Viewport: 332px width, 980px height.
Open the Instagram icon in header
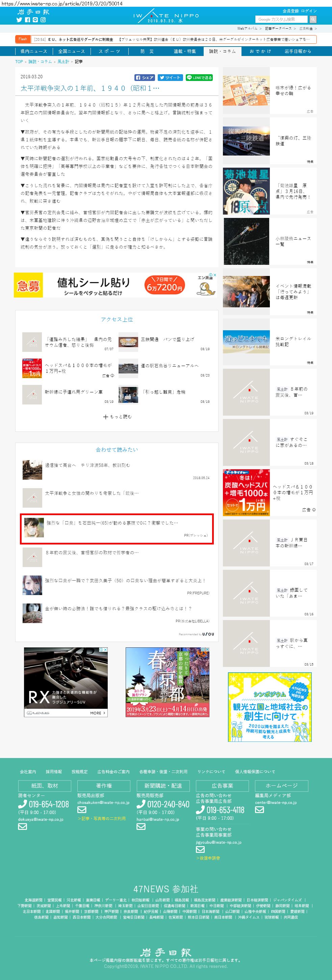click(x=43, y=20)
